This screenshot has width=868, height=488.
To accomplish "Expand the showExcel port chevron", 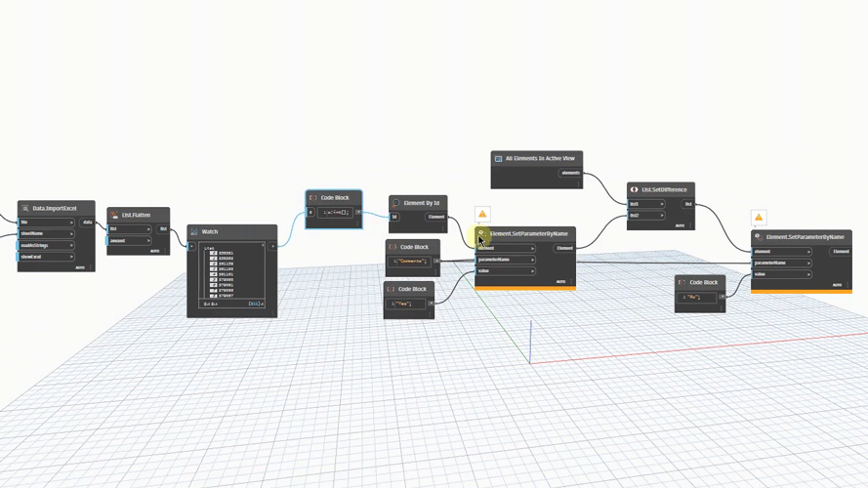I will click(71, 257).
